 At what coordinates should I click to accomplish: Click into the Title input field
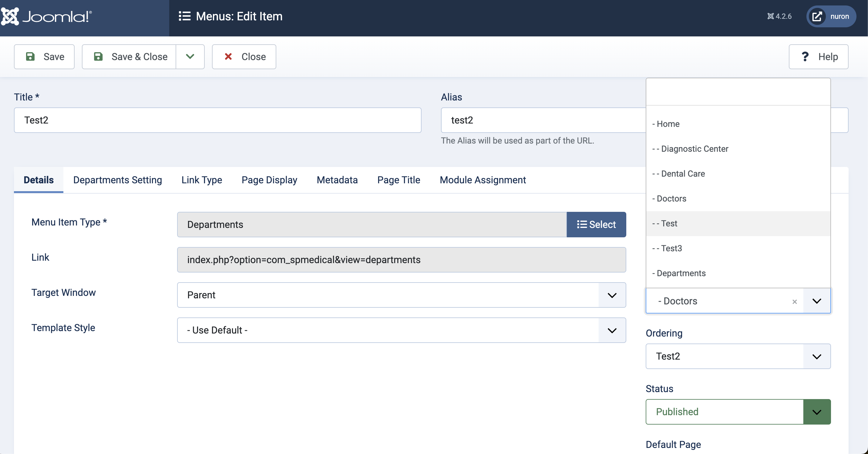(217, 120)
